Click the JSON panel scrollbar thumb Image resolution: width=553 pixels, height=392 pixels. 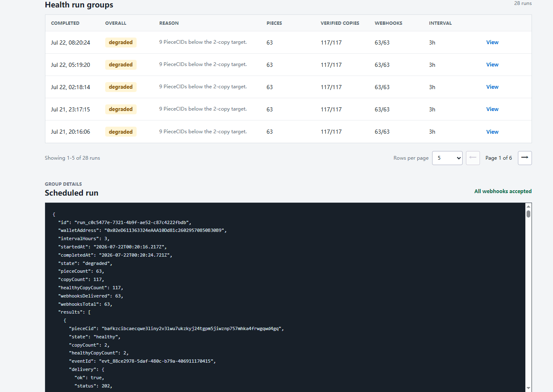point(528,214)
